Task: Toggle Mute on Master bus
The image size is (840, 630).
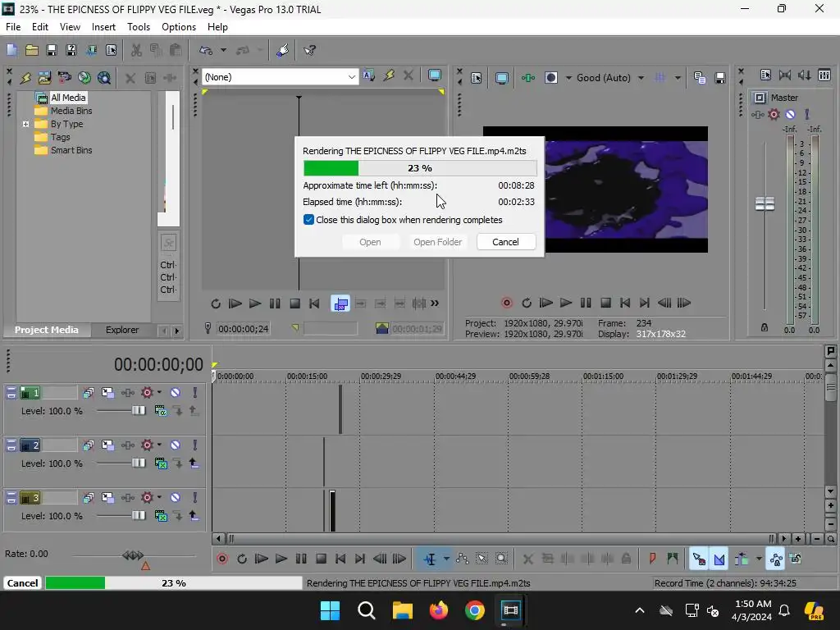Action: [x=790, y=114]
